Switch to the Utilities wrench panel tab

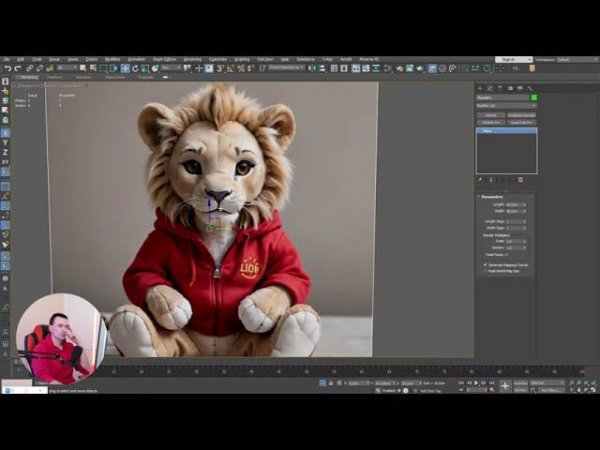(x=530, y=88)
